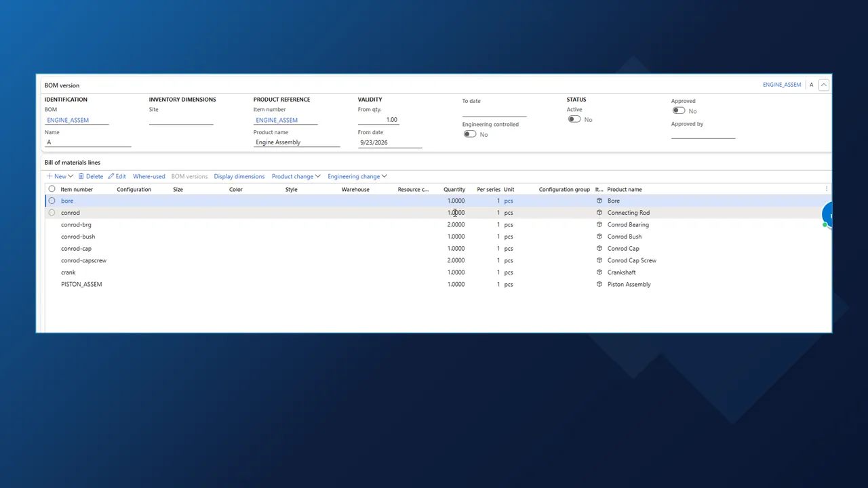Click the Approved by input field
This screenshot has height=488, width=868.
(703, 134)
